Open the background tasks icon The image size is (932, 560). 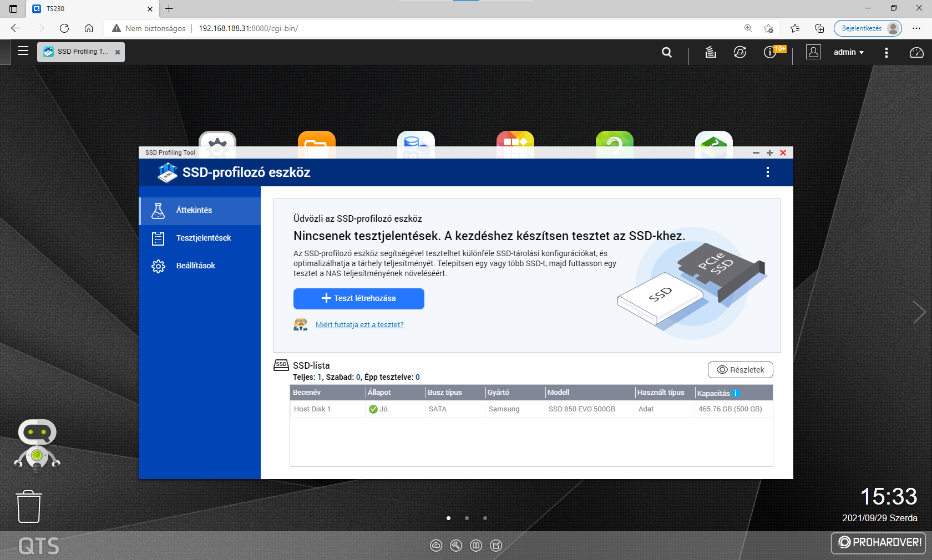coord(711,52)
